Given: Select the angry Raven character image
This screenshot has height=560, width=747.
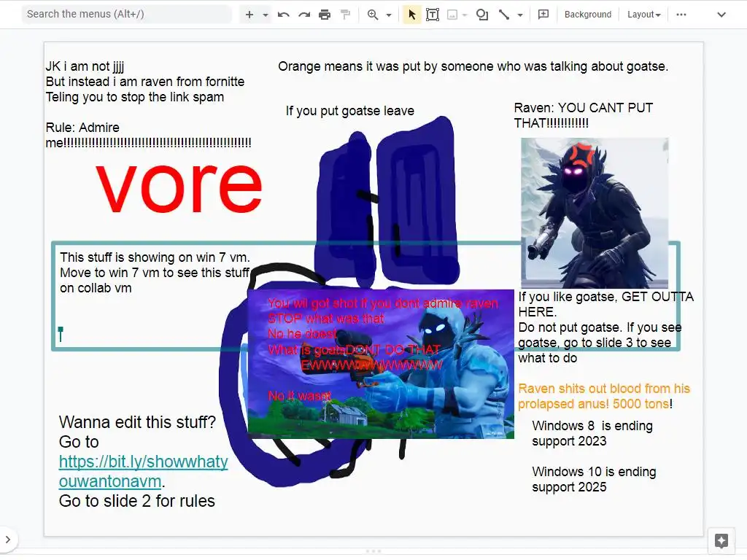Looking at the screenshot, I should pyautogui.click(x=595, y=213).
